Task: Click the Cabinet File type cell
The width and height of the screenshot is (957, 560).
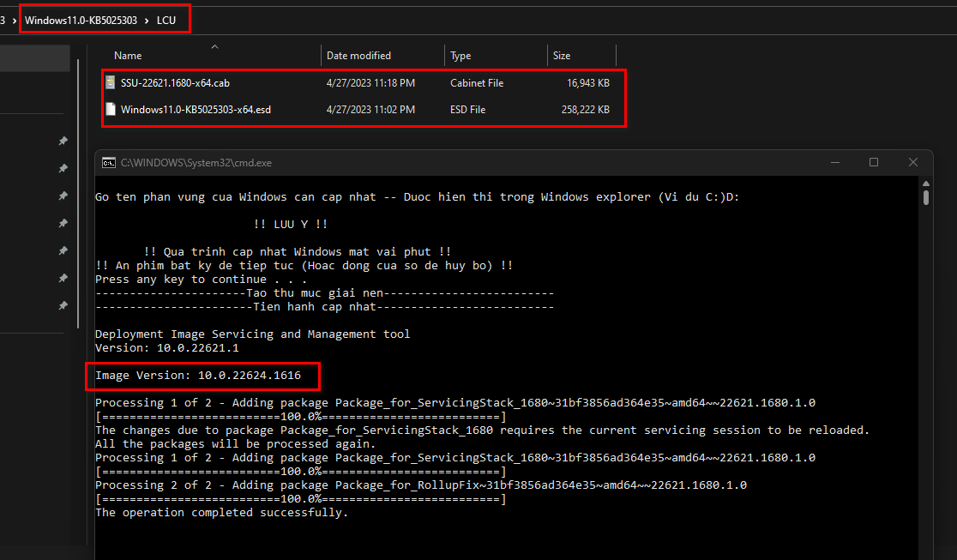Action: point(477,83)
